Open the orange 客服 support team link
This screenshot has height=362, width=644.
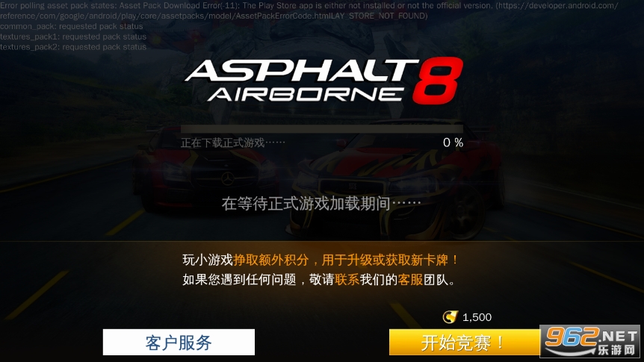pyautogui.click(x=410, y=279)
